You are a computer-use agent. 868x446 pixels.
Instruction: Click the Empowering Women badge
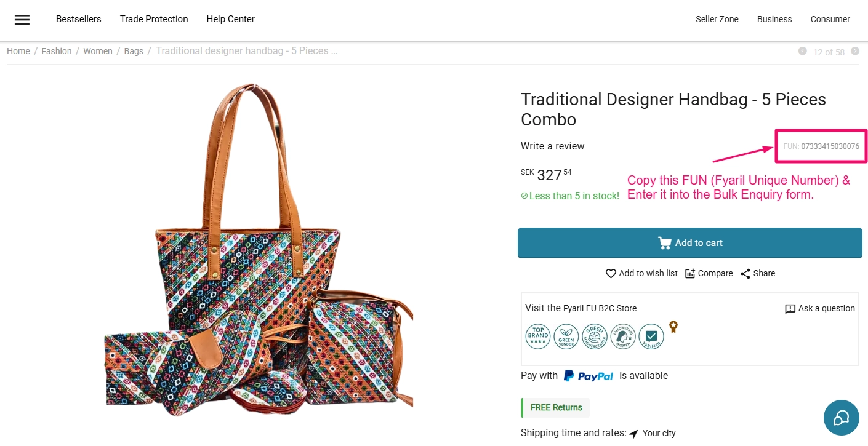[623, 336]
